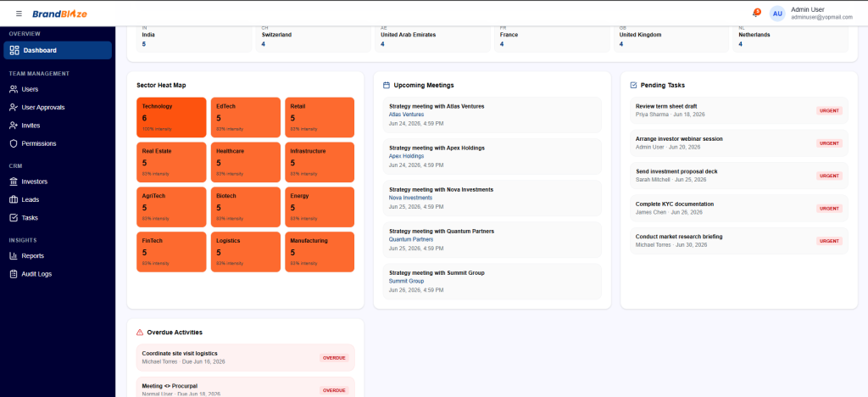
Task: Click the Investors bank icon
Action: point(14,182)
